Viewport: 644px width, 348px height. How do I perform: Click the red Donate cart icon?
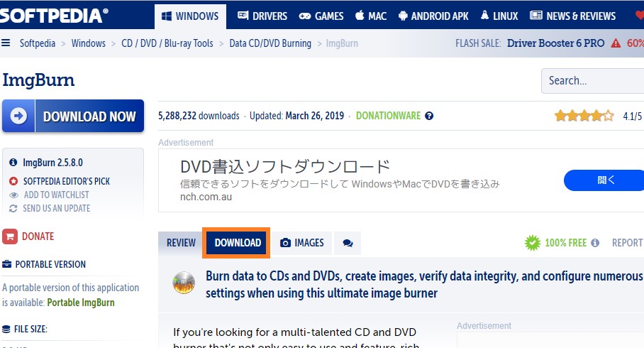(x=10, y=236)
